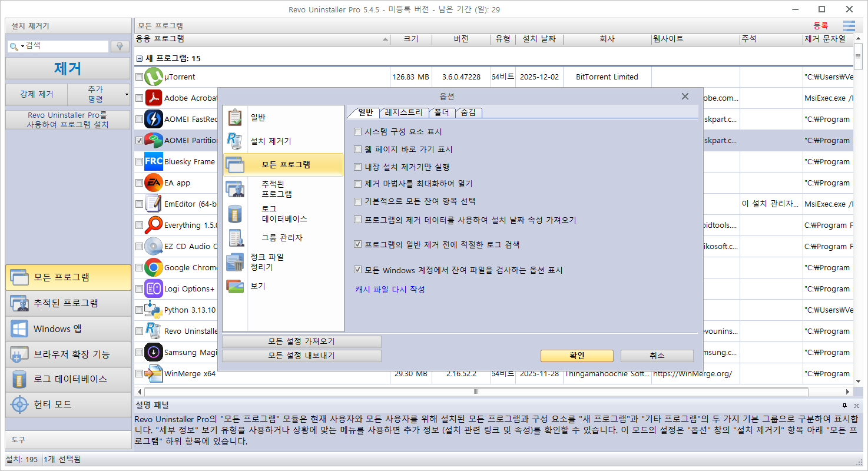Image resolution: width=868 pixels, height=471 pixels.
Task: Click the Adobe Acrobat program icon
Action: coord(154,98)
